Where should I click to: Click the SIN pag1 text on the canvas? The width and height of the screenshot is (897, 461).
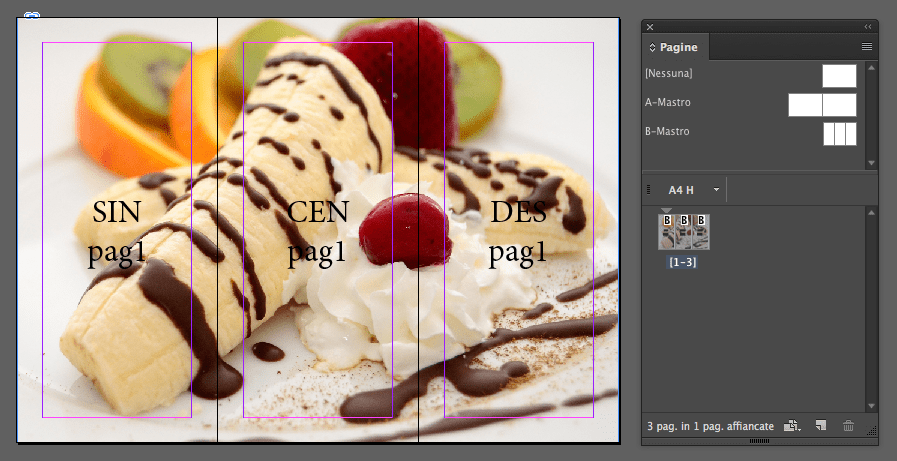[116, 232]
